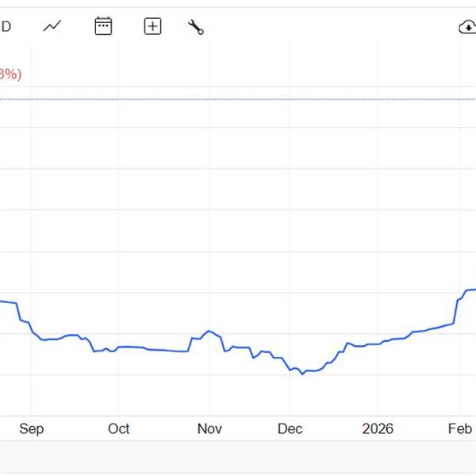
Task: Click the Nov label on the time axis
Action: pos(209,429)
